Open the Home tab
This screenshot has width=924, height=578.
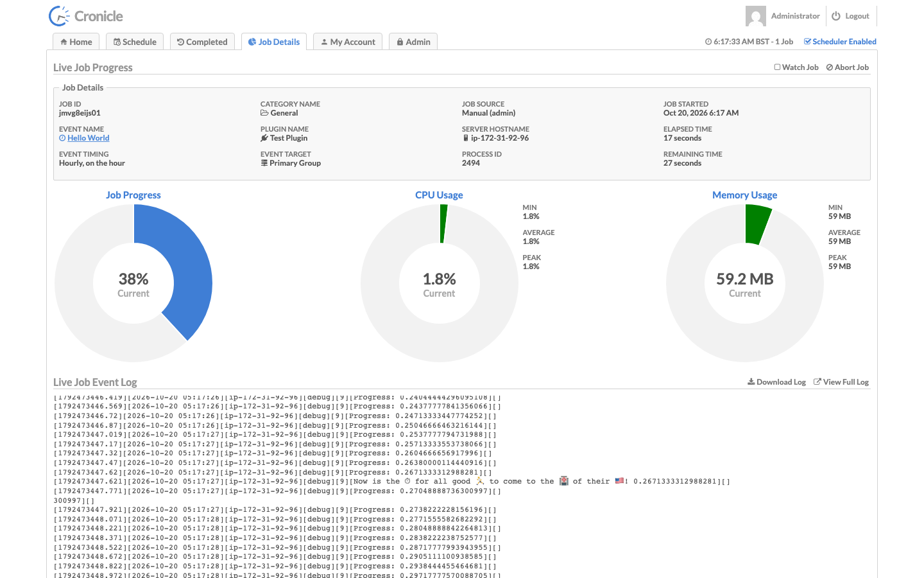[76, 42]
